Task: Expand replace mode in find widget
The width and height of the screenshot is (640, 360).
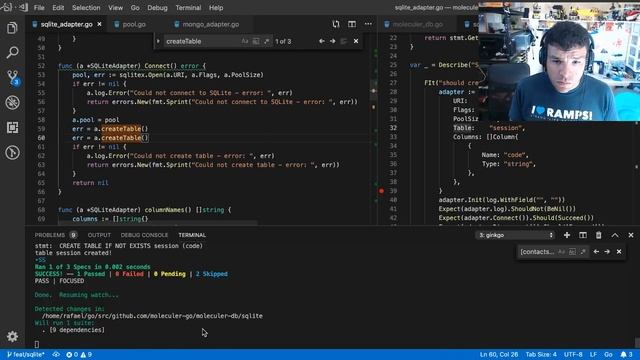Action: pyautogui.click(x=158, y=41)
